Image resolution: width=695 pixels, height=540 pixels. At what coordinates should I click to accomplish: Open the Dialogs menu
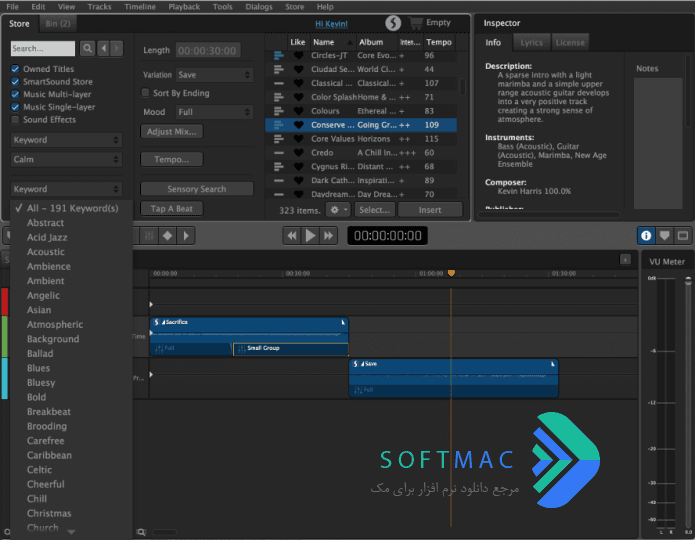259,7
